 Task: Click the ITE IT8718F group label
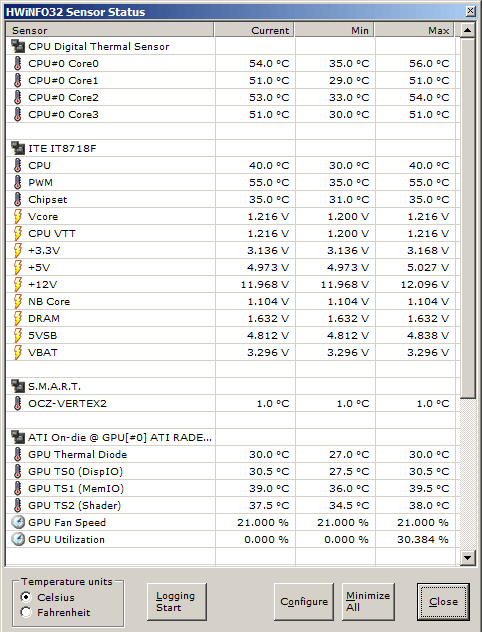click(x=62, y=149)
